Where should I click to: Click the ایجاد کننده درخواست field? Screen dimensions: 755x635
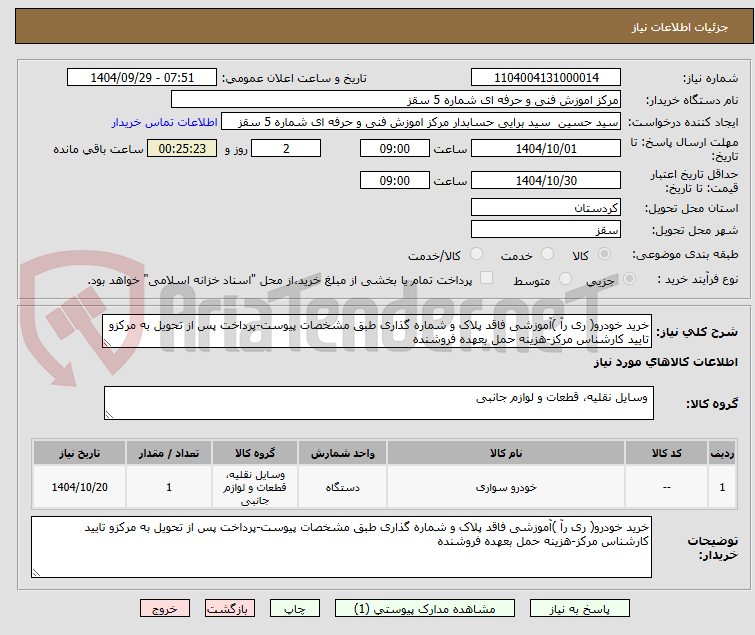(421, 122)
